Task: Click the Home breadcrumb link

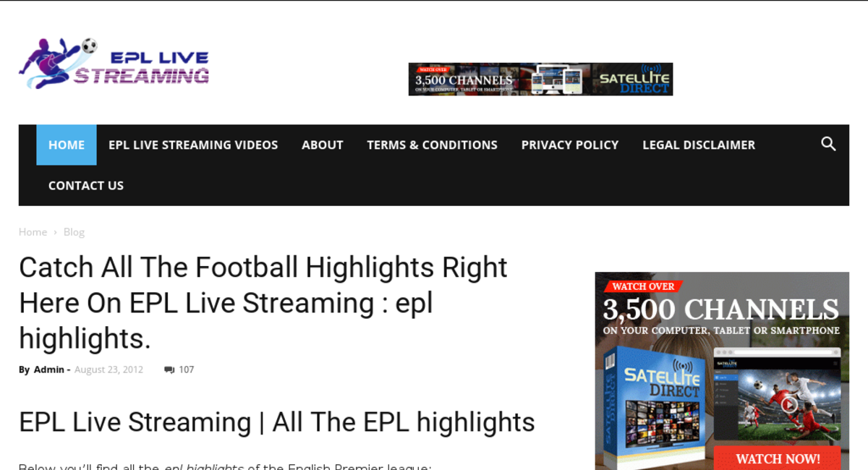Action: [x=33, y=232]
